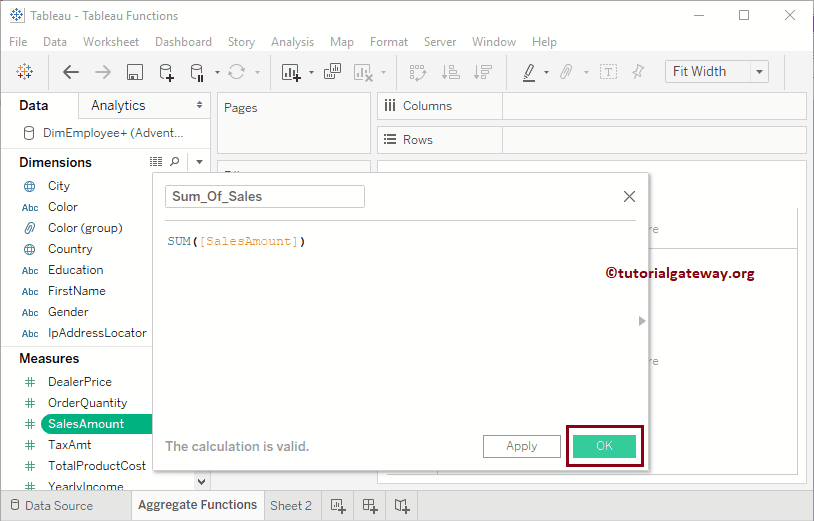
Task: Click the New Worksheet toolbar icon
Action: point(291,72)
